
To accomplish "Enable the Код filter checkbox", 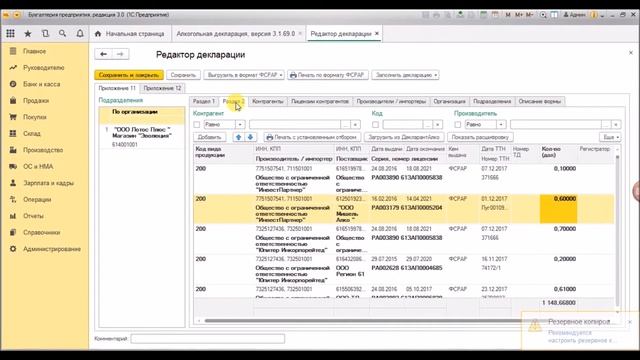I will point(376,124).
